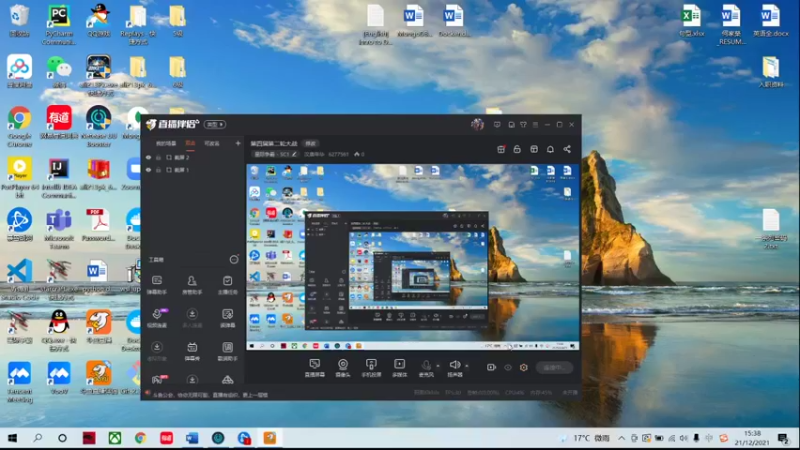800x450 pixels.
Task: Hide the 截屏 2 source with the eye
Action: click(x=148, y=157)
